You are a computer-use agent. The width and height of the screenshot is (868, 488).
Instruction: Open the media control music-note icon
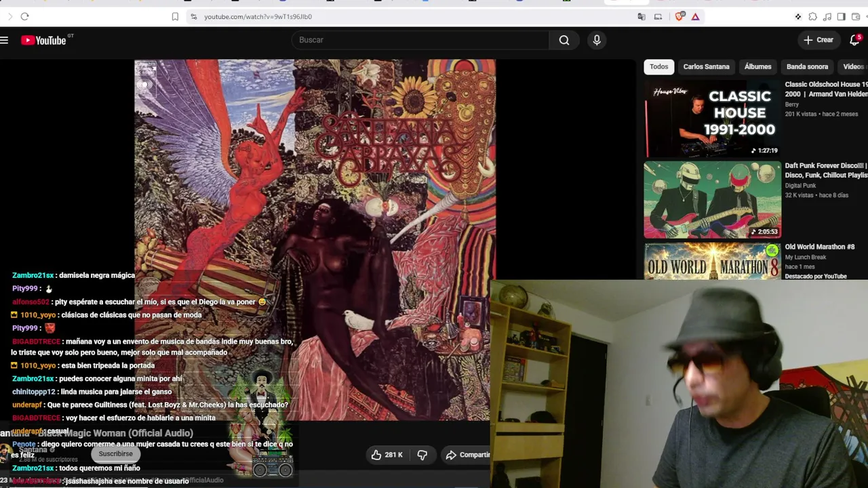click(827, 16)
